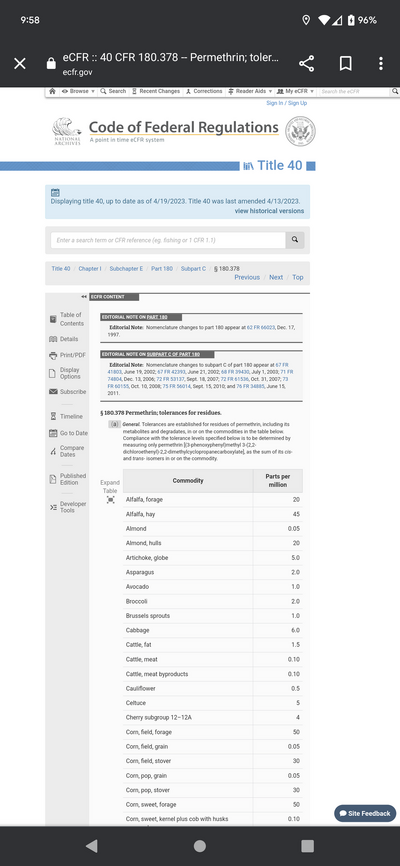The width and height of the screenshot is (400, 866).
Task: Open 68 FR 39430 citation link
Action: pyautogui.click(x=235, y=372)
